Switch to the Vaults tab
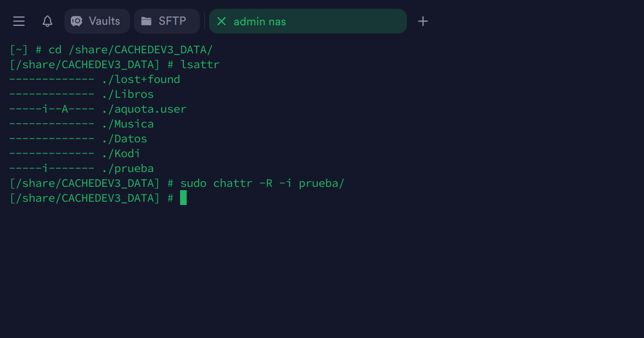 pos(97,21)
